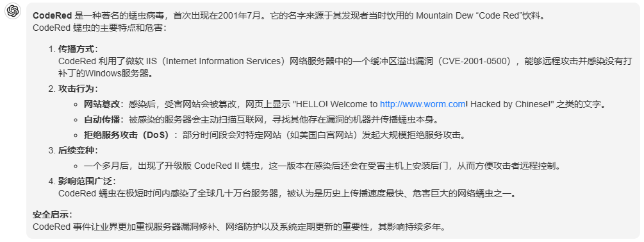Screen dimensions: 644x242
Task: Click the final sentence beginning CodeRed 事件让业界
Action: click(x=238, y=227)
